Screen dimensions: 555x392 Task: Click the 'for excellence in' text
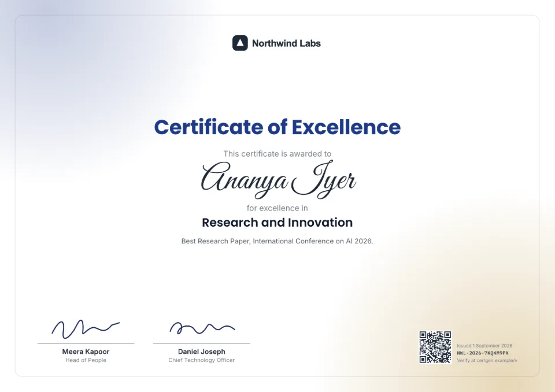coord(277,208)
